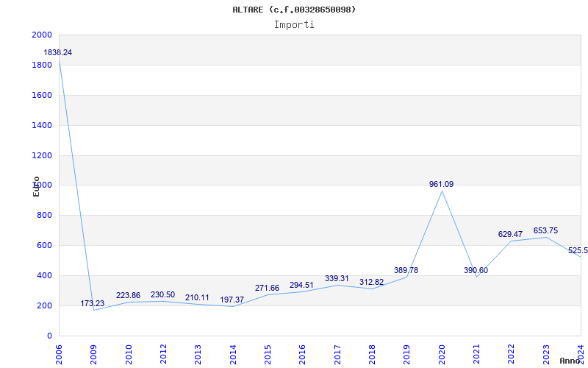Click the 961.09 peak label
The width and height of the screenshot is (588, 368).
point(442,185)
